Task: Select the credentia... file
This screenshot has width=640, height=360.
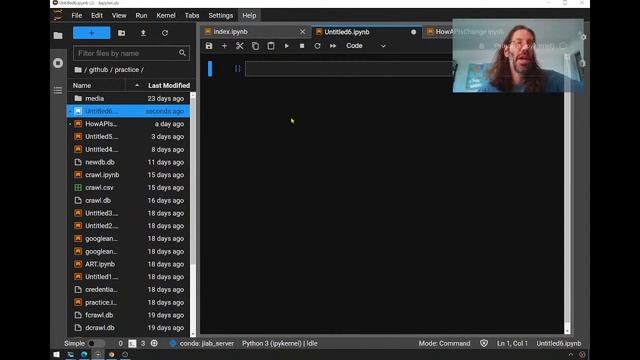Action: tap(129, 289)
